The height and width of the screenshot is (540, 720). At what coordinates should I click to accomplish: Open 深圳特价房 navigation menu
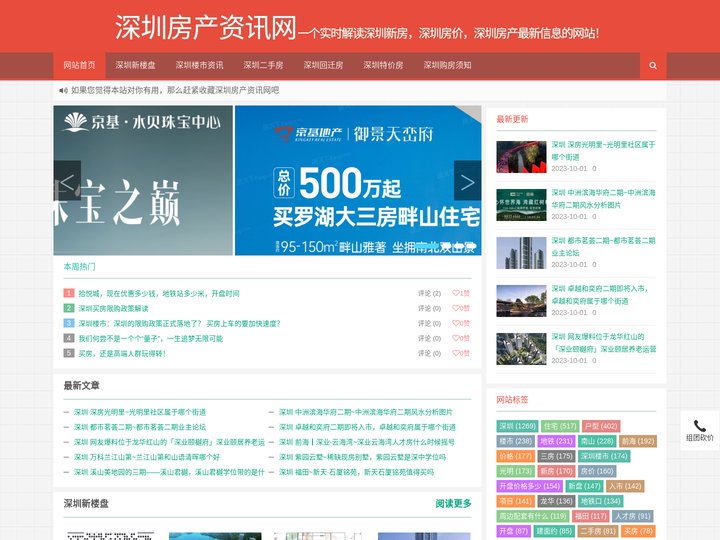point(383,66)
